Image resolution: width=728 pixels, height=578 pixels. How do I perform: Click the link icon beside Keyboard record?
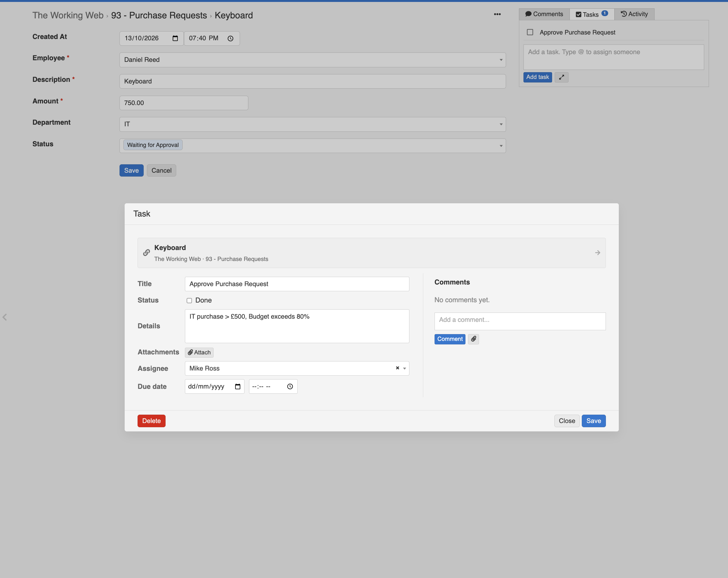point(146,253)
